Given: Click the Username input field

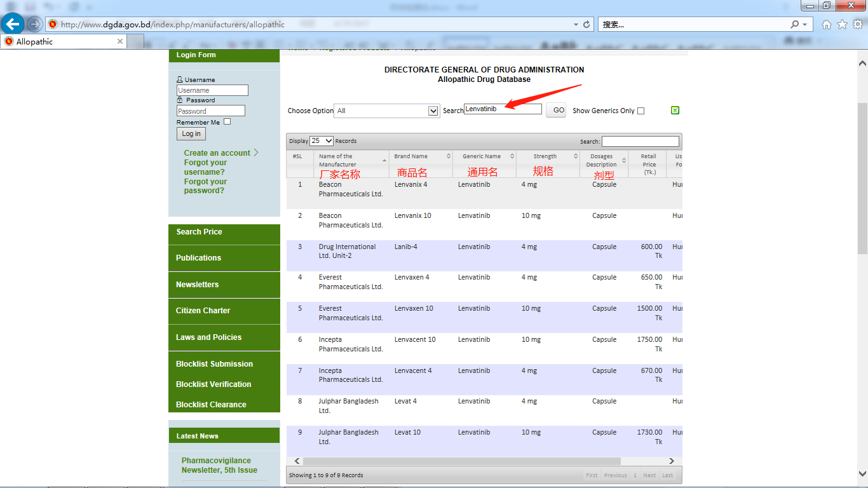Looking at the screenshot, I should pos(212,90).
